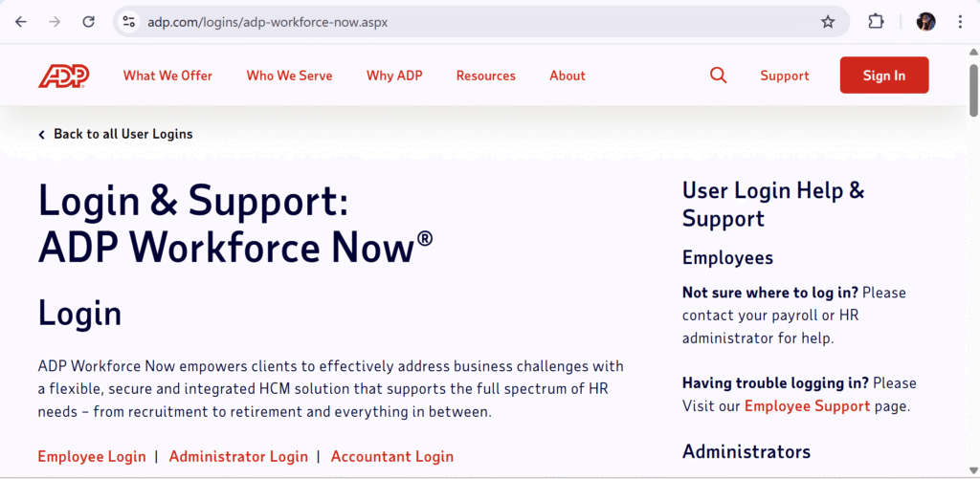Click the browser back arrow
The image size is (980, 479).
click(x=21, y=22)
